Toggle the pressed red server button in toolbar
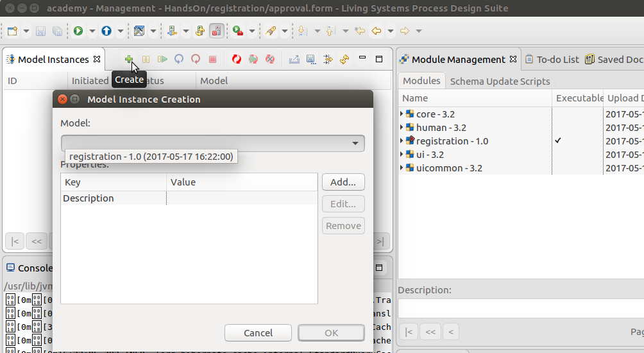The height and width of the screenshot is (353, 644). 216,31
